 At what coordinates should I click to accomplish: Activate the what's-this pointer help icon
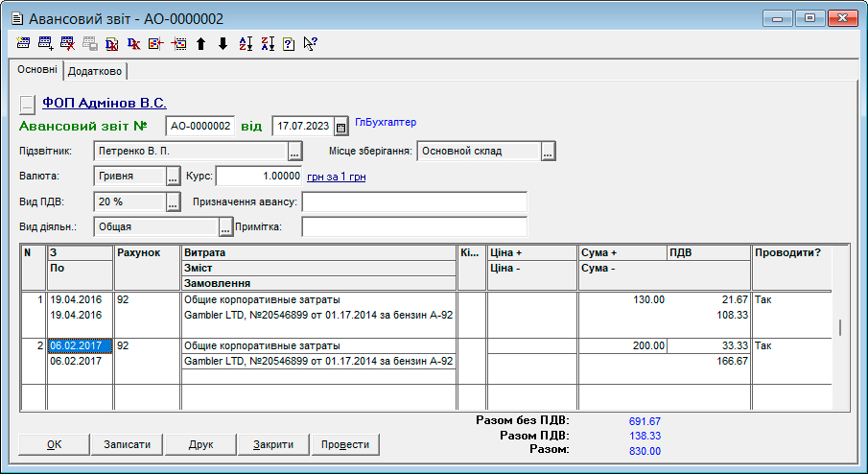pos(310,43)
